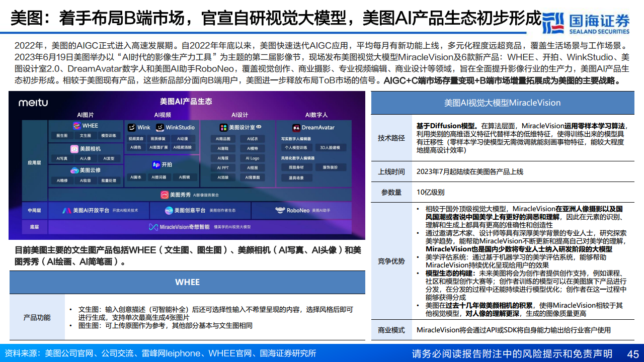
Task: Click the 美图AI开放平台 icon
Action: pos(66,211)
